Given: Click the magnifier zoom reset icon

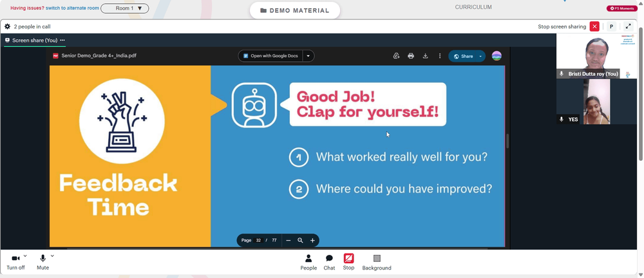Looking at the screenshot, I should (x=300, y=240).
